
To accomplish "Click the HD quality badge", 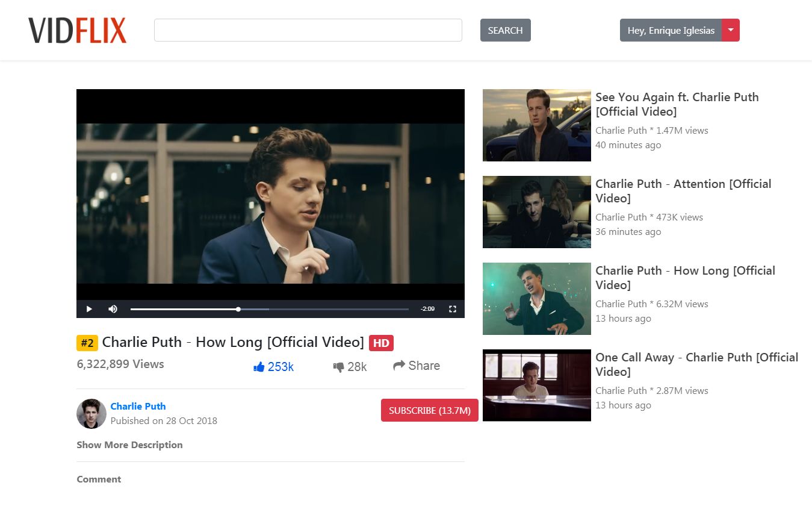I will 381,343.
